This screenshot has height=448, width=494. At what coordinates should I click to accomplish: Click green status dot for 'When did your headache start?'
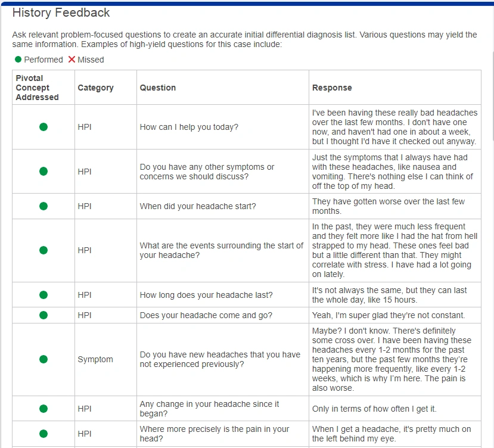click(44, 206)
